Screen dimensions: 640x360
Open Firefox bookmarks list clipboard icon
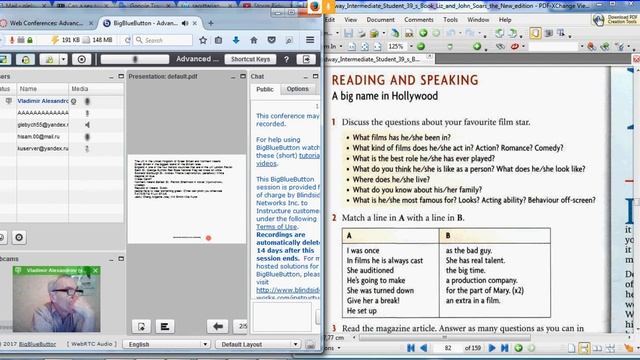(x=218, y=40)
